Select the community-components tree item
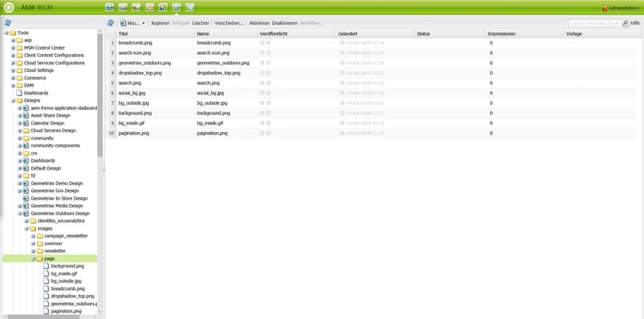Screen dimensions: 644x319 pyautogui.click(x=56, y=146)
